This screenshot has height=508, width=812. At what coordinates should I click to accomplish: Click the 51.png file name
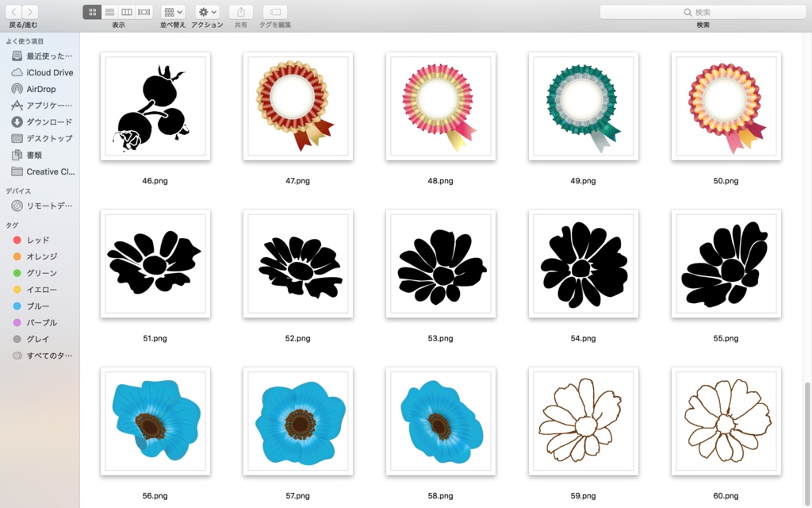[155, 338]
